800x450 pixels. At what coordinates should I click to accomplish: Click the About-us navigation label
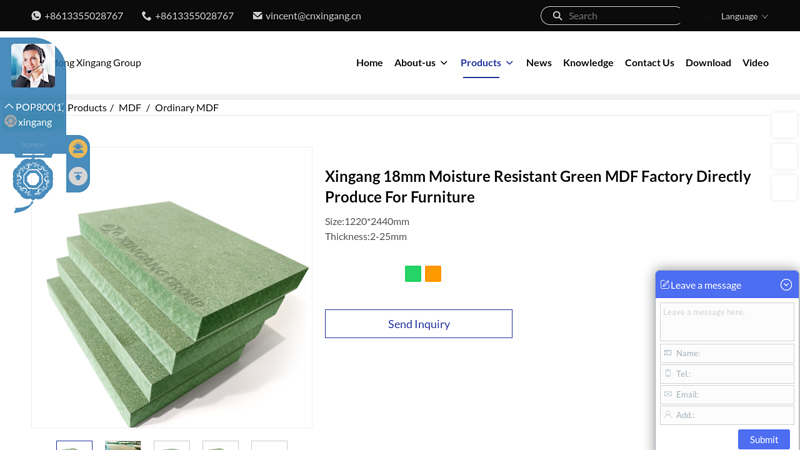coord(415,63)
